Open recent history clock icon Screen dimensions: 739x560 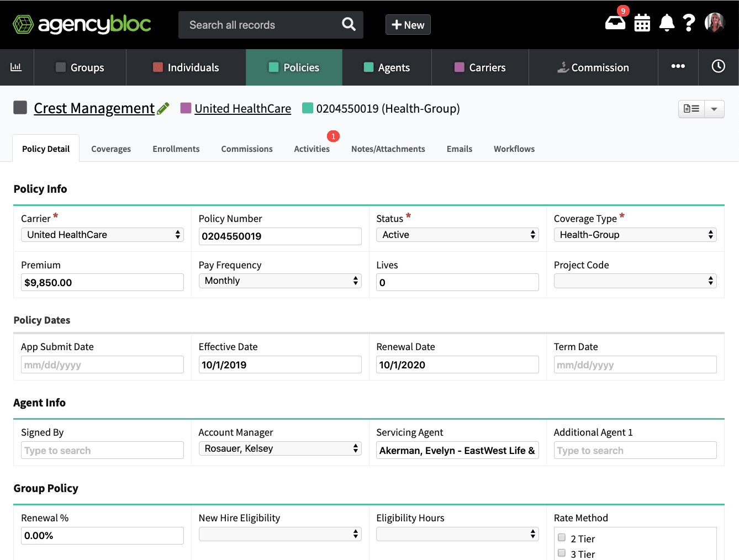click(x=718, y=67)
